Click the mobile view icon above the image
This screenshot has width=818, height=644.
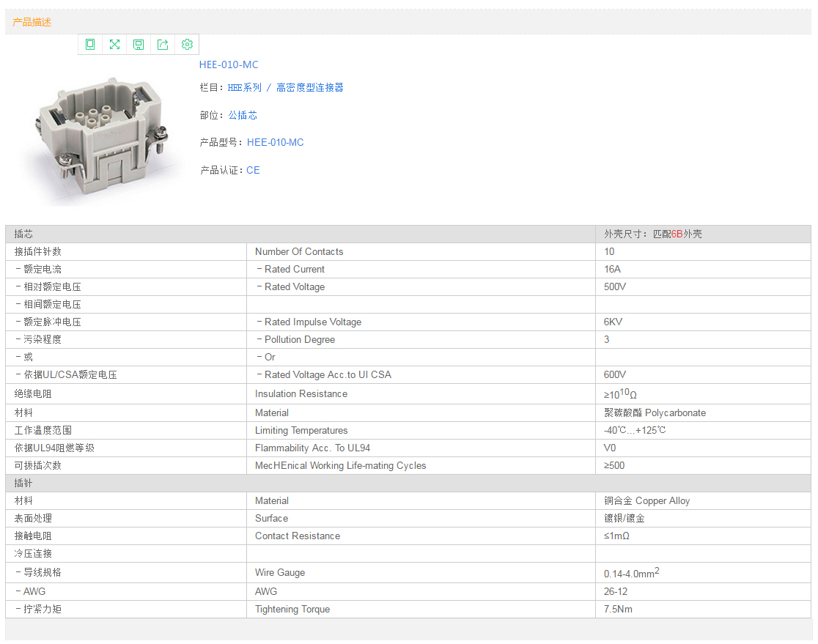90,45
